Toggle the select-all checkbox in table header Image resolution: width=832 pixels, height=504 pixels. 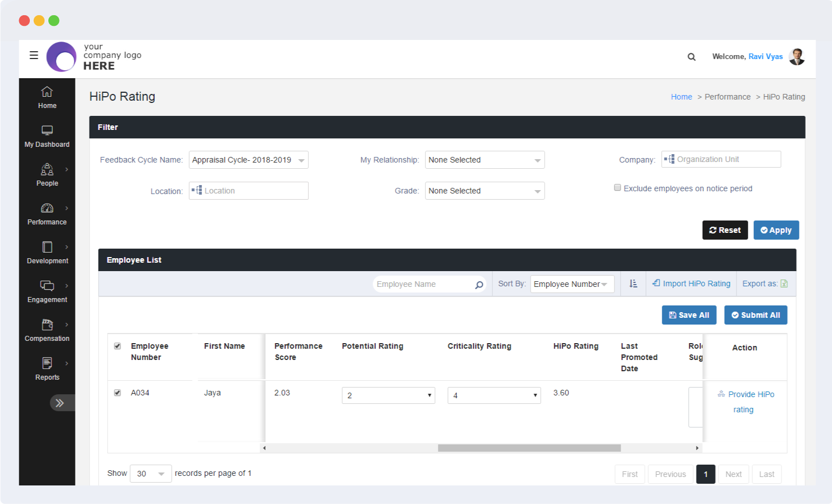coord(118,346)
